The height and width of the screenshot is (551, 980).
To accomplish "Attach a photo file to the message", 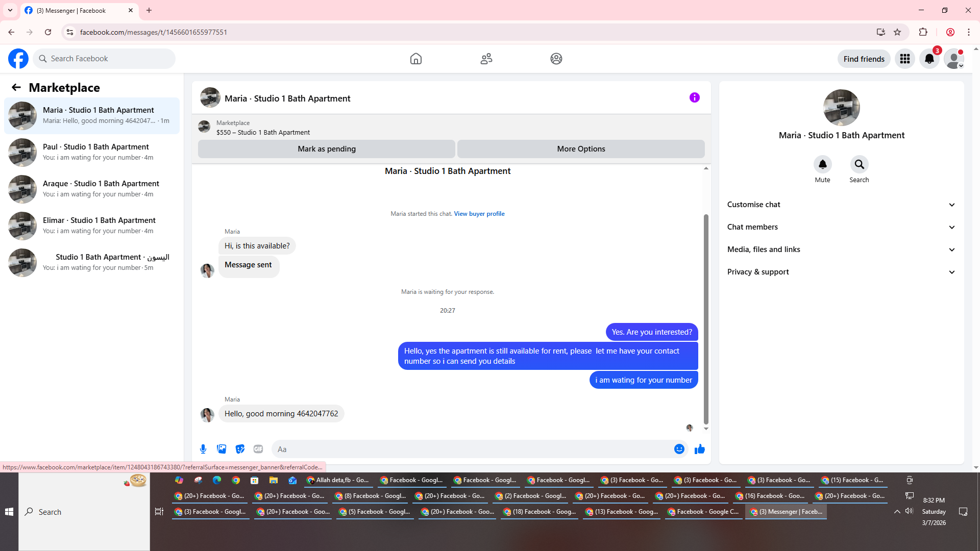I will coord(222,449).
